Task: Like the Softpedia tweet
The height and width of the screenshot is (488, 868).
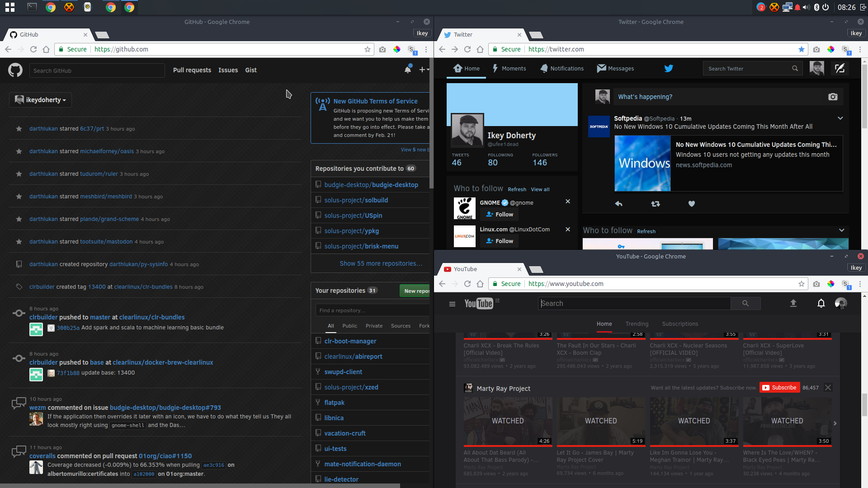Action: click(691, 204)
